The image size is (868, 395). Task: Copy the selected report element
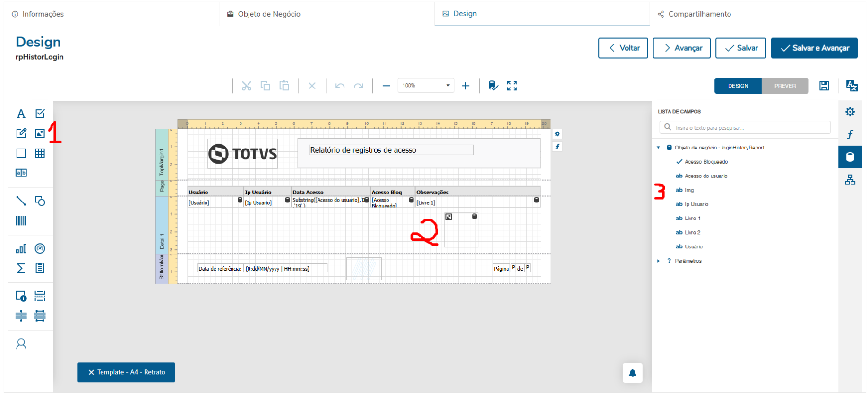tap(266, 86)
